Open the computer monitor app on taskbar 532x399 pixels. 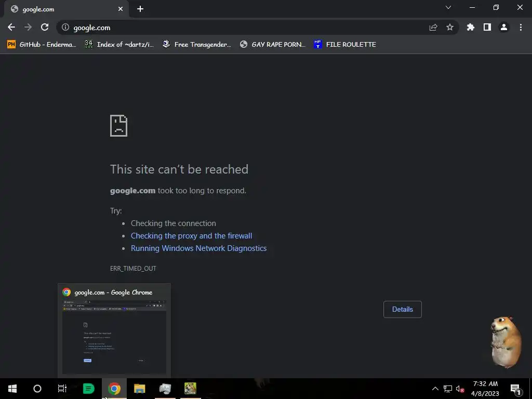pyautogui.click(x=165, y=389)
